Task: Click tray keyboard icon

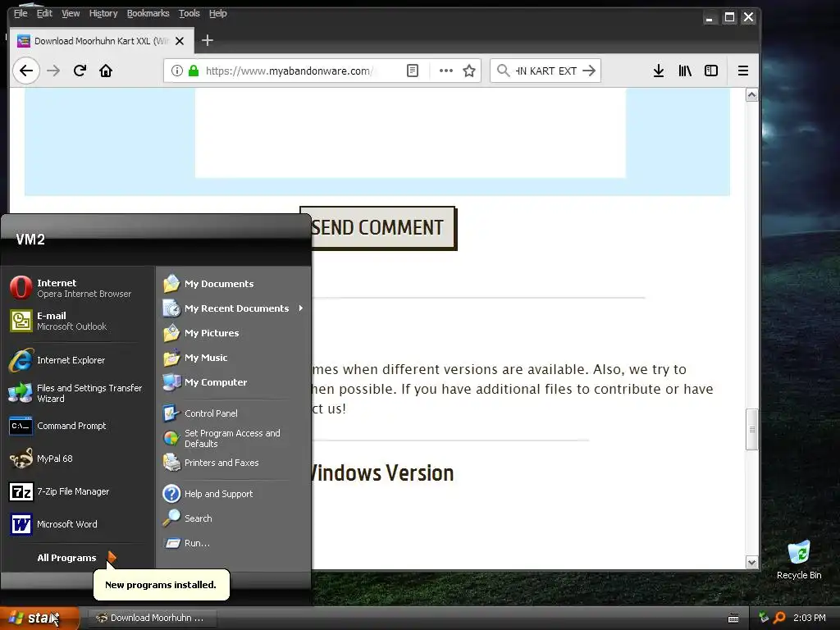Action: [x=733, y=619]
